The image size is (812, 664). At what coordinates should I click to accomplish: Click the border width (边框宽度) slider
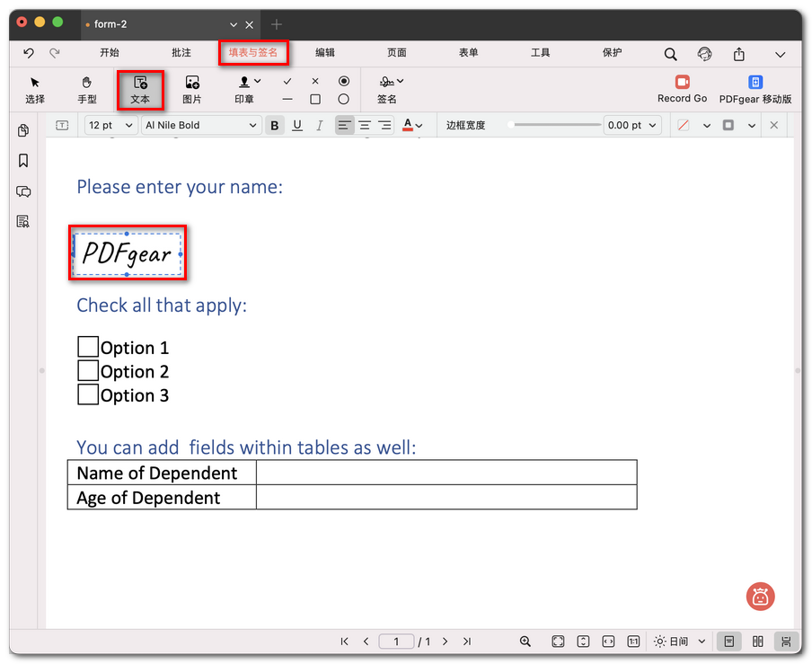(x=554, y=125)
